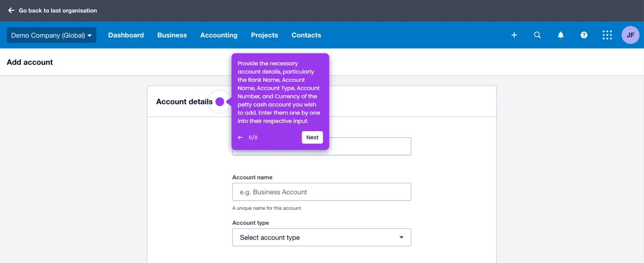Click the Account name field label
This screenshot has width=644, height=263.
tap(252, 177)
